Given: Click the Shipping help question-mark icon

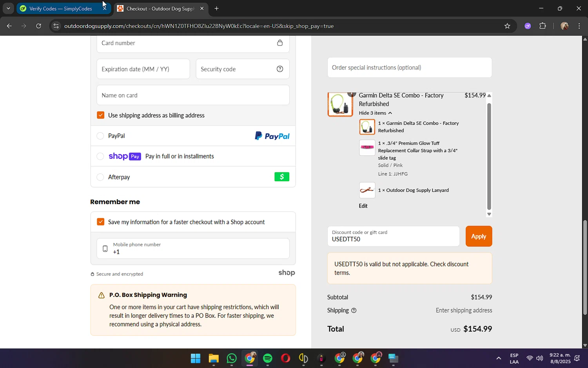Looking at the screenshot, I should click(x=354, y=310).
